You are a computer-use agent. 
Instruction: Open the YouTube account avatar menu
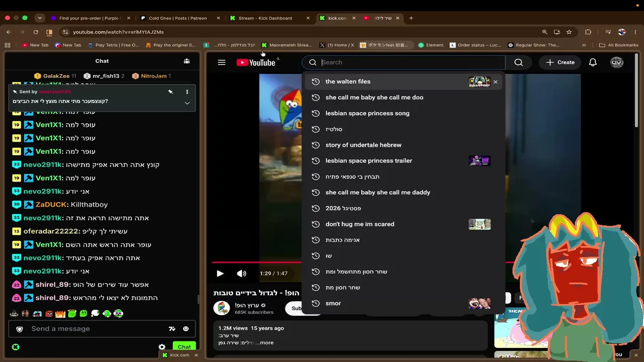click(617, 62)
